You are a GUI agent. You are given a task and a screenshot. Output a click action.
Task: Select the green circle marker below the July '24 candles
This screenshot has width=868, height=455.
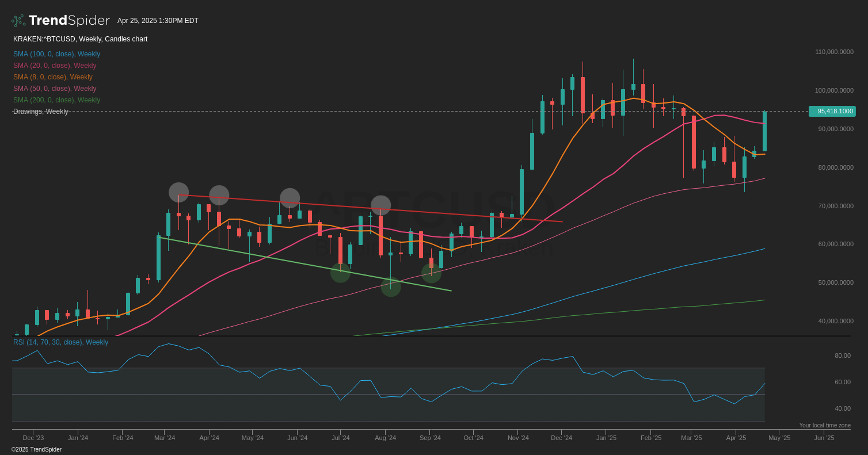(x=340, y=274)
